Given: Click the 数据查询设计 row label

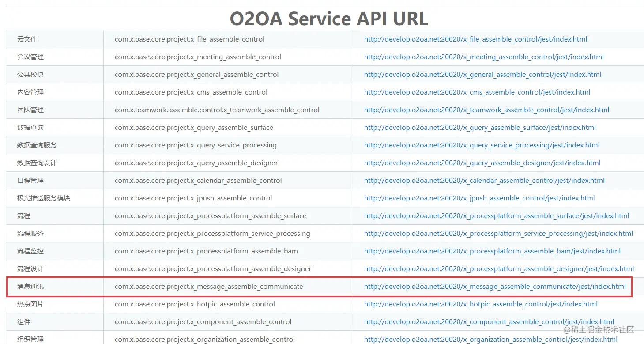Looking at the screenshot, I should (x=37, y=163).
